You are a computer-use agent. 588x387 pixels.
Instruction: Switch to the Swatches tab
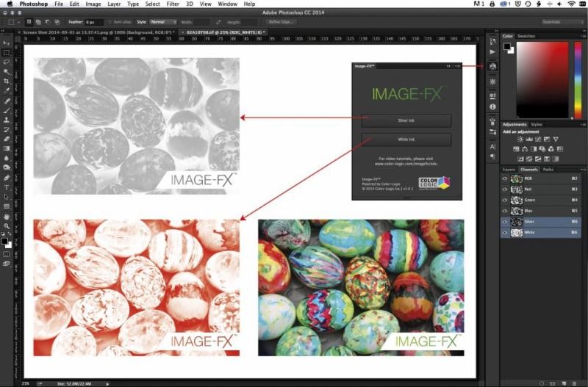[526, 36]
